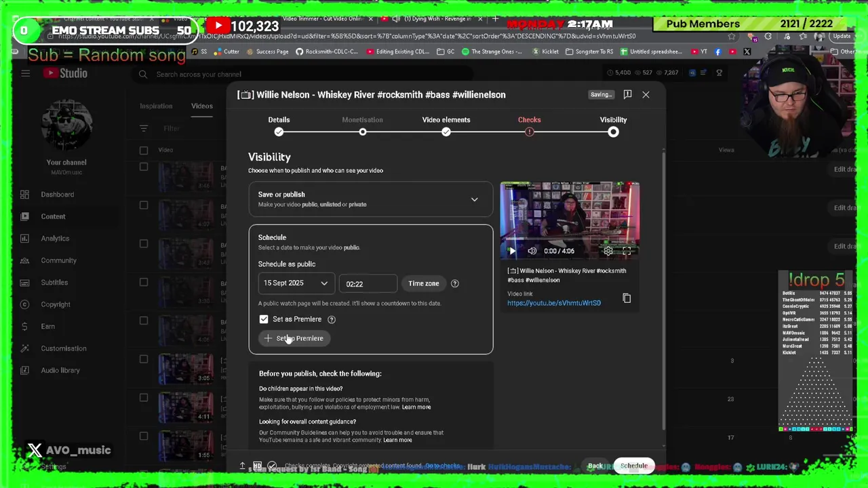Go to the Details step
The height and width of the screenshot is (488, 868).
(x=279, y=126)
